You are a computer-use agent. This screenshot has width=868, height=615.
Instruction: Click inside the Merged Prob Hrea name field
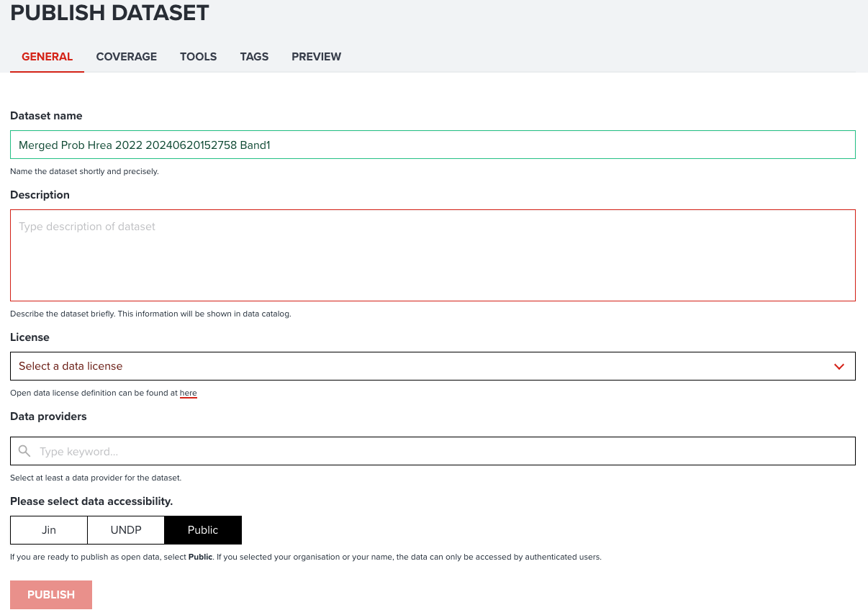(432, 145)
